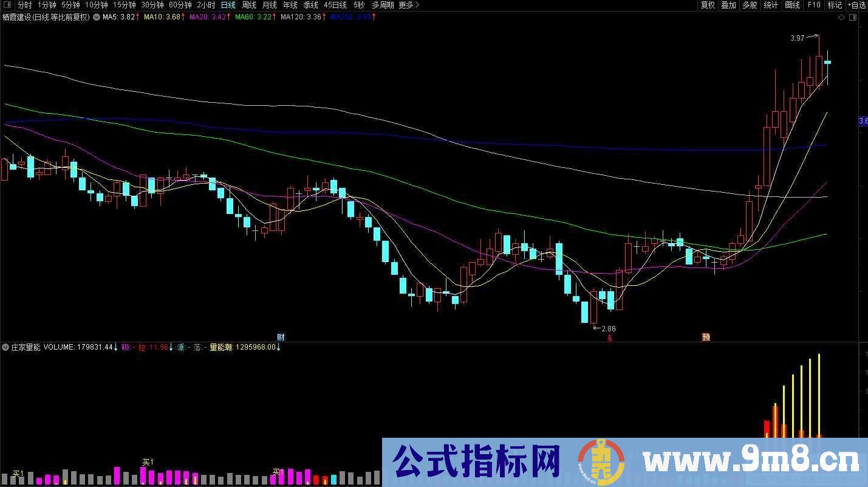Activate the 画线 drawing tool

792,5
